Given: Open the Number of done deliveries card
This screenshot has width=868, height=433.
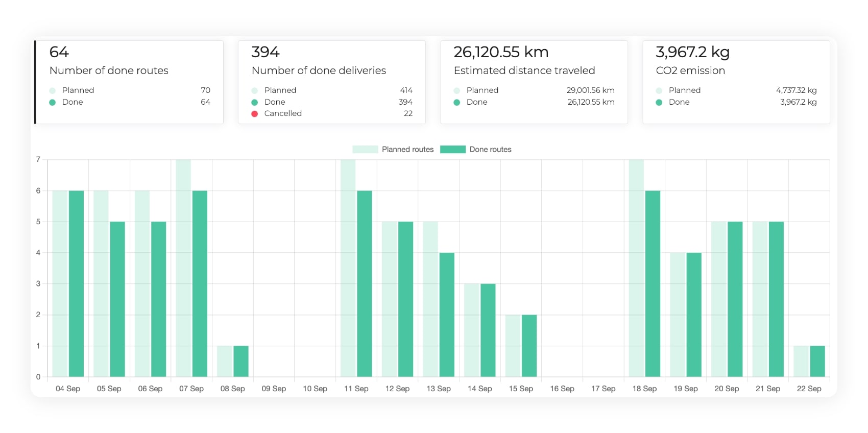Looking at the screenshot, I should coord(331,82).
